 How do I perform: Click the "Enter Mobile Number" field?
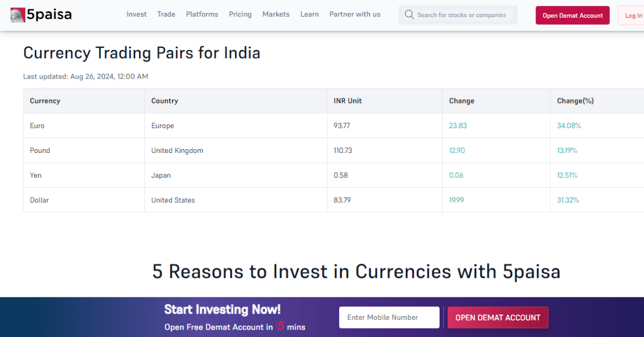(389, 317)
